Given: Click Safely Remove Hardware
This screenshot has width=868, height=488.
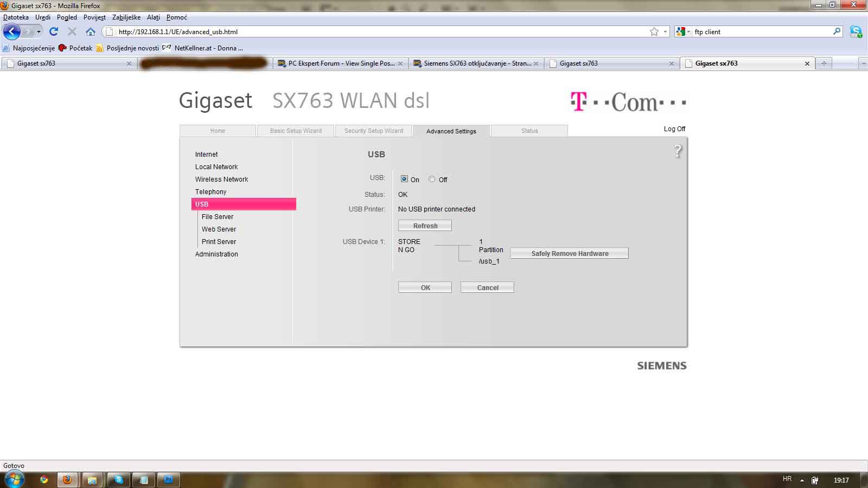Looking at the screenshot, I should coord(570,253).
